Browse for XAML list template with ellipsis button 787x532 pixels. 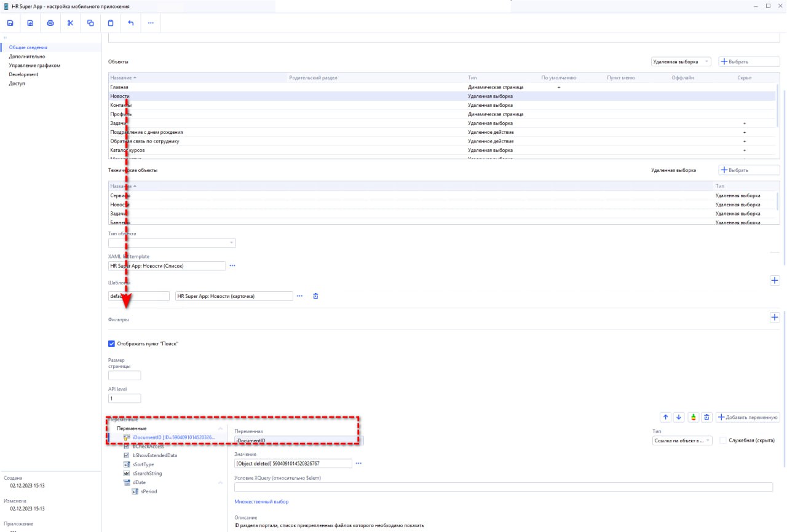232,266
